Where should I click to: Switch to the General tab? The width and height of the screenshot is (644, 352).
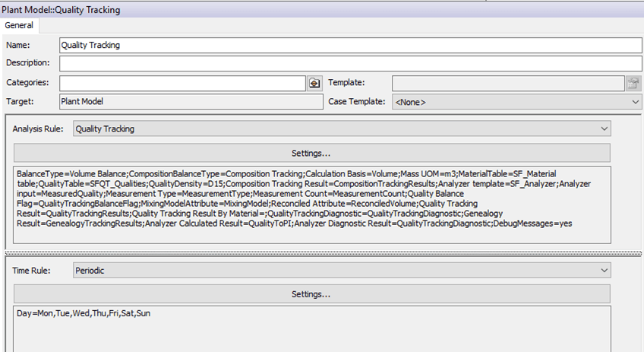(x=19, y=26)
